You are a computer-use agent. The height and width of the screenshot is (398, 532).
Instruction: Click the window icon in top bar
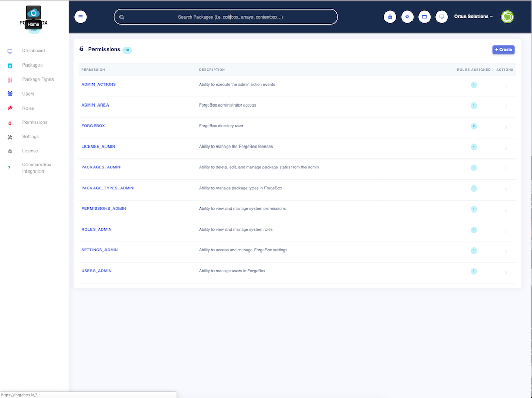424,17
